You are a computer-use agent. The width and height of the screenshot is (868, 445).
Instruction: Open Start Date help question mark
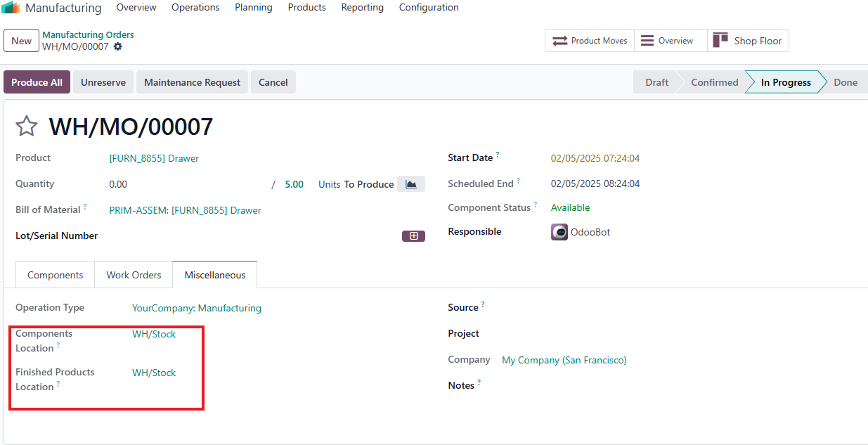point(498,154)
